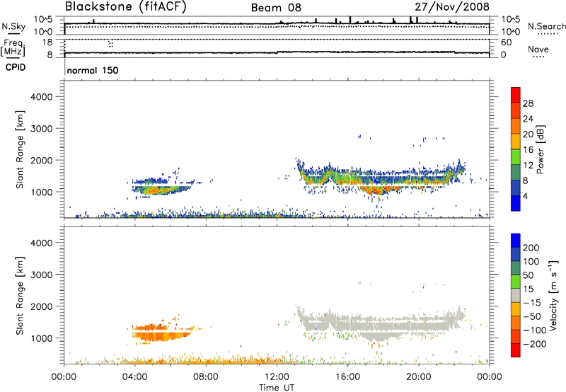Click the "15" label on the velocity color bar
The height and width of the screenshot is (392, 566).
[528, 289]
